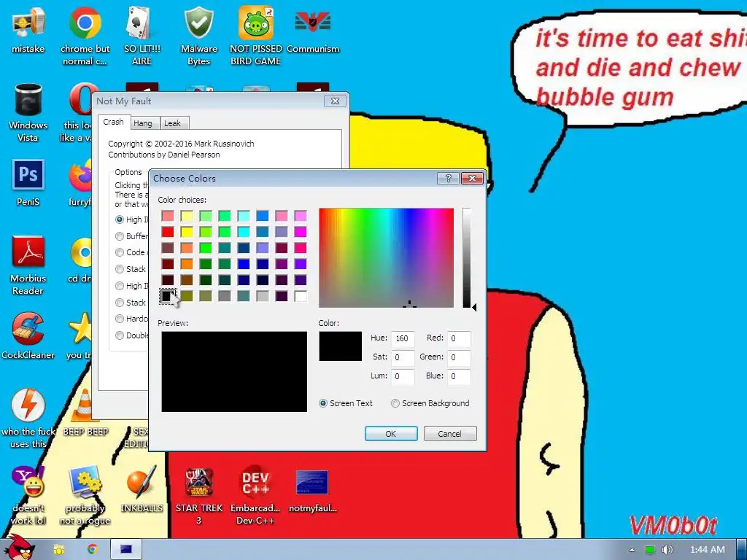Open 'who the fuck uses this' icon
This screenshot has height=560, width=747.
[x=28, y=418]
